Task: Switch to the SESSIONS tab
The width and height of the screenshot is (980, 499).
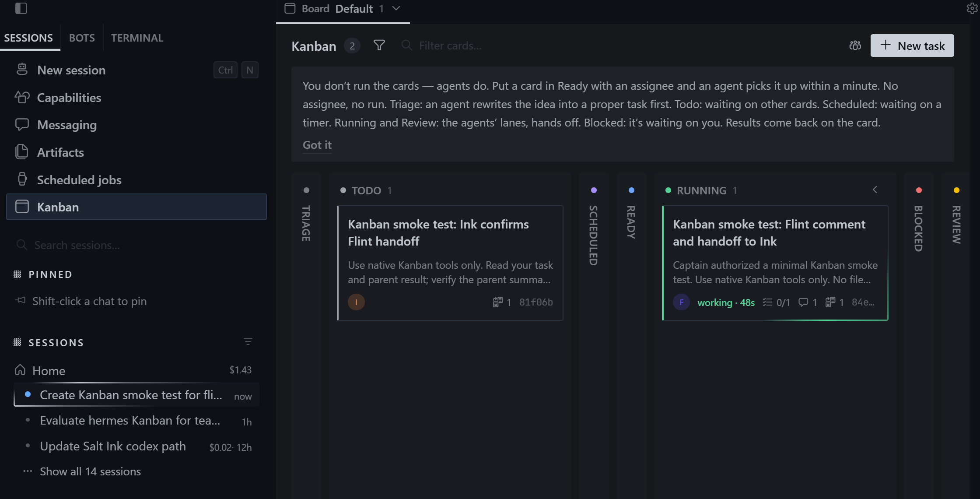Action: pyautogui.click(x=28, y=38)
